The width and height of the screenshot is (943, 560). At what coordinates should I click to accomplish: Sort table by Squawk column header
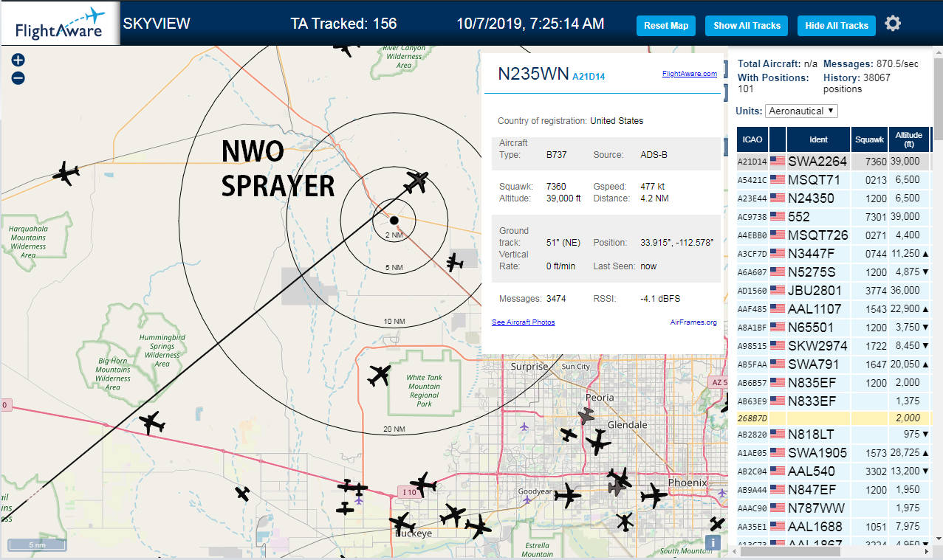[869, 139]
